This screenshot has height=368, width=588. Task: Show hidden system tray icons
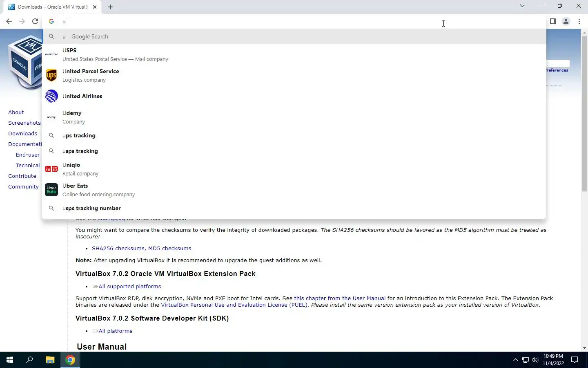tap(515, 360)
